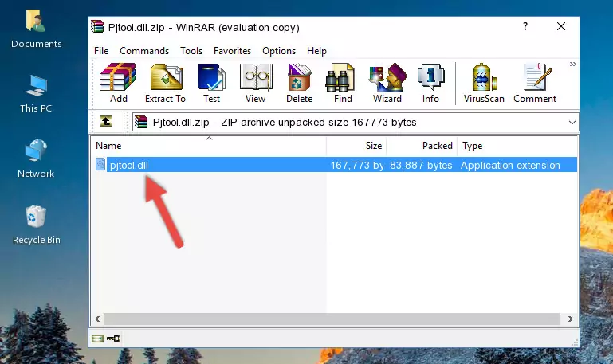Click the key password icon in status bar
This screenshot has height=364, width=613.
click(x=113, y=339)
